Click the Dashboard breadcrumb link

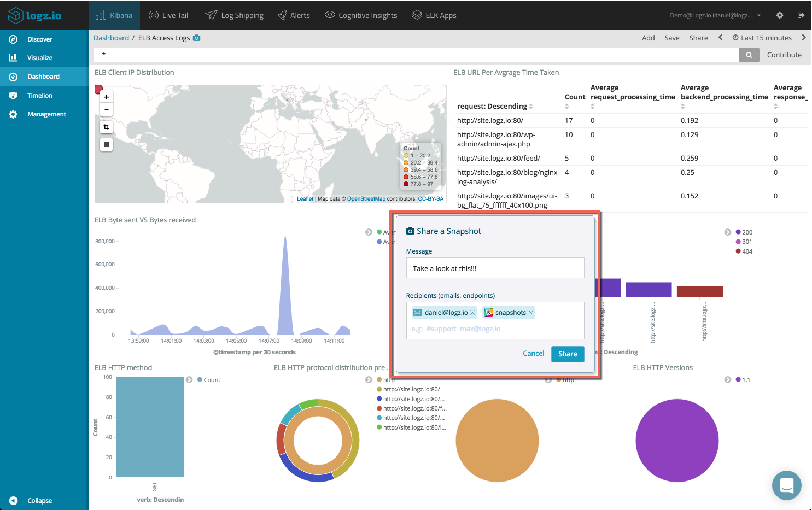click(x=111, y=38)
